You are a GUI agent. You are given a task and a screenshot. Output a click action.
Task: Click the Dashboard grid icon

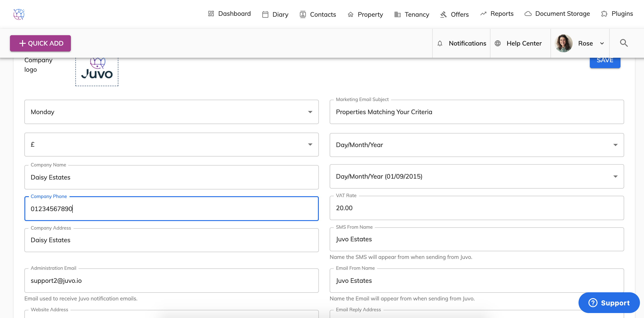click(211, 14)
